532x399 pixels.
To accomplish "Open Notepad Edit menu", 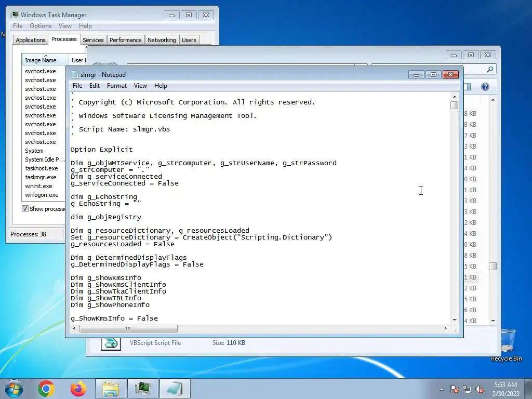I will click(x=95, y=86).
